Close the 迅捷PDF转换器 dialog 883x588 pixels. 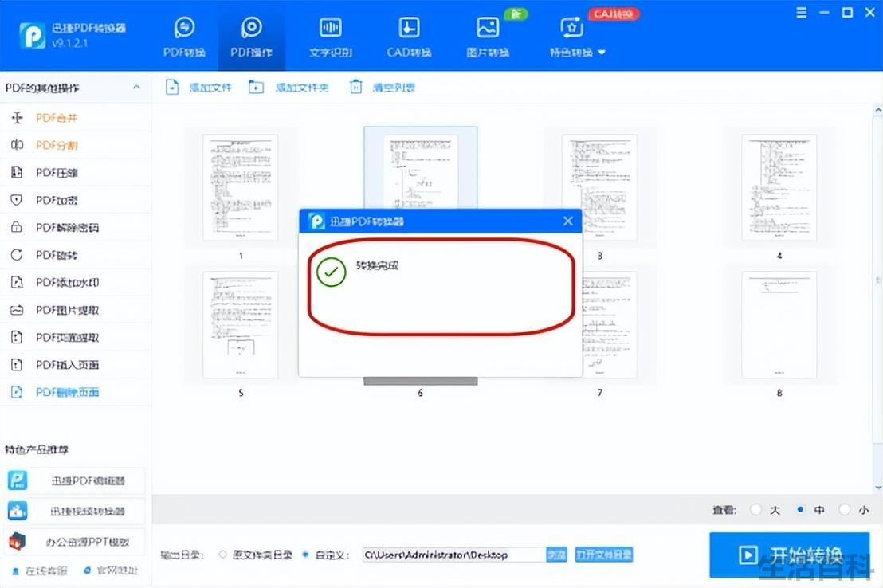(568, 221)
